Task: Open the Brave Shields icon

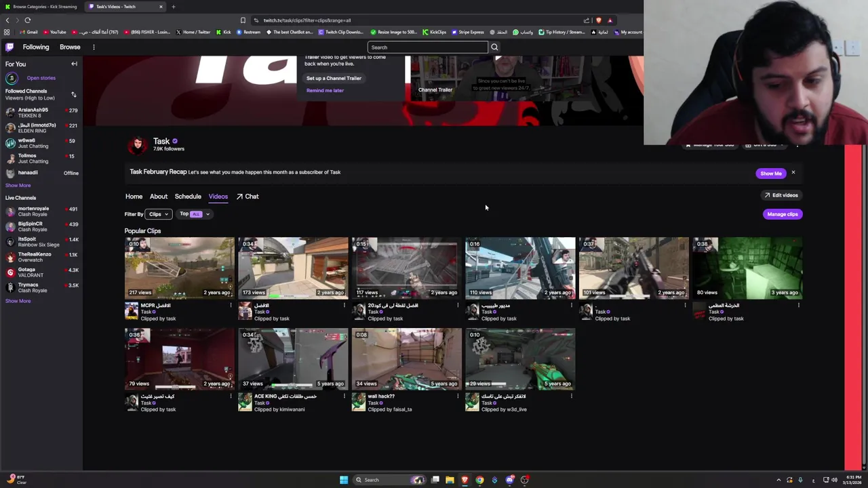Action: point(598,20)
